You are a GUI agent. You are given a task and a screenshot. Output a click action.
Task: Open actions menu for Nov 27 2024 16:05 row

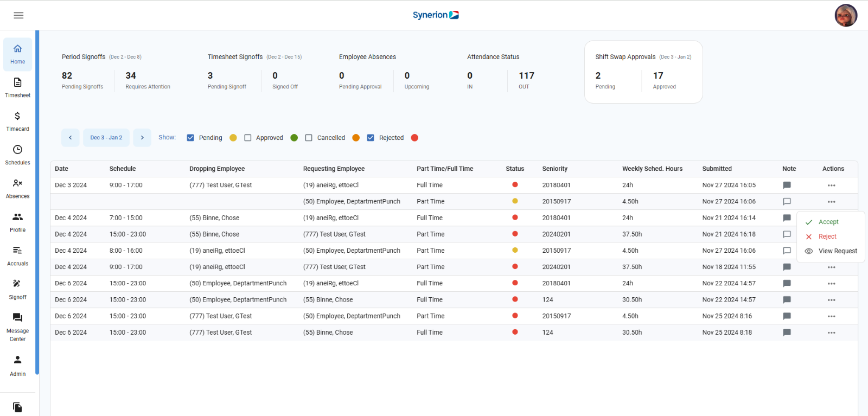832,185
